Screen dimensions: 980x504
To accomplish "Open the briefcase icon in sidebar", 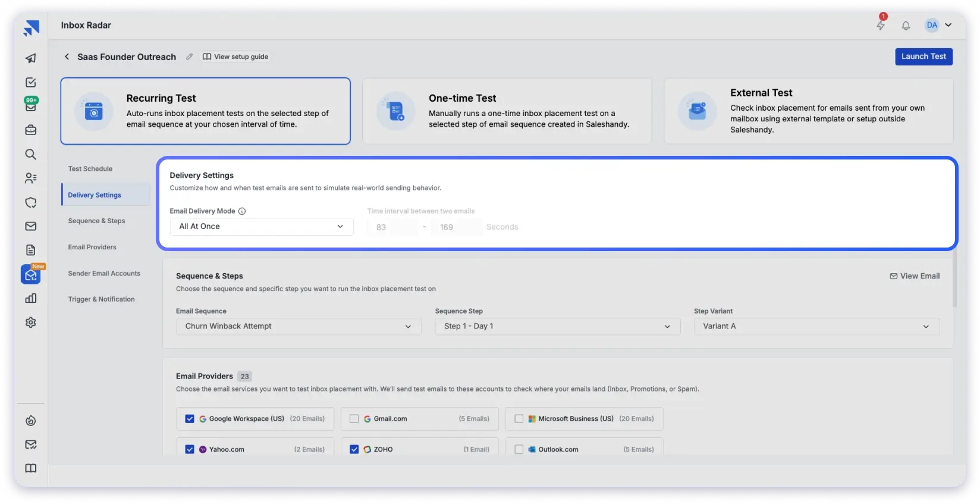I will tap(31, 130).
